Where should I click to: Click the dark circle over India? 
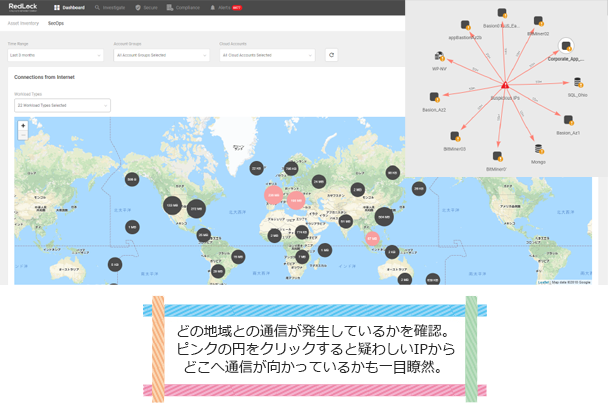(345, 221)
